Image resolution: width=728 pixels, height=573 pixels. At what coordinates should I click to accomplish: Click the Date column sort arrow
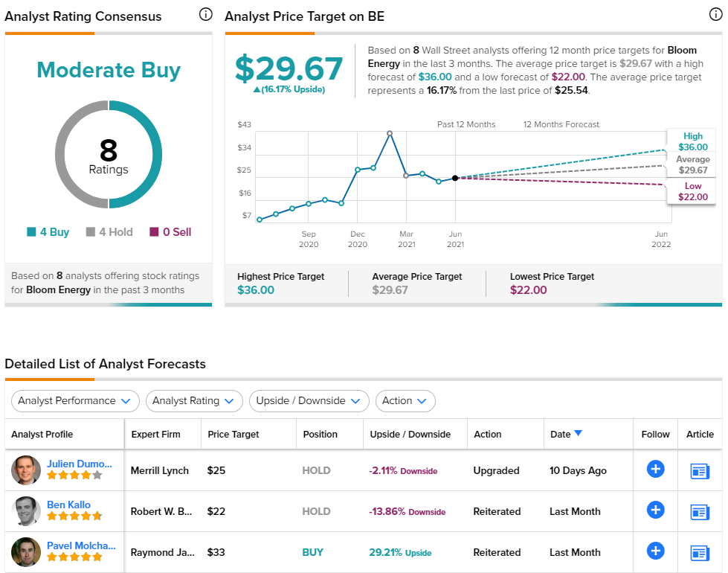point(578,433)
